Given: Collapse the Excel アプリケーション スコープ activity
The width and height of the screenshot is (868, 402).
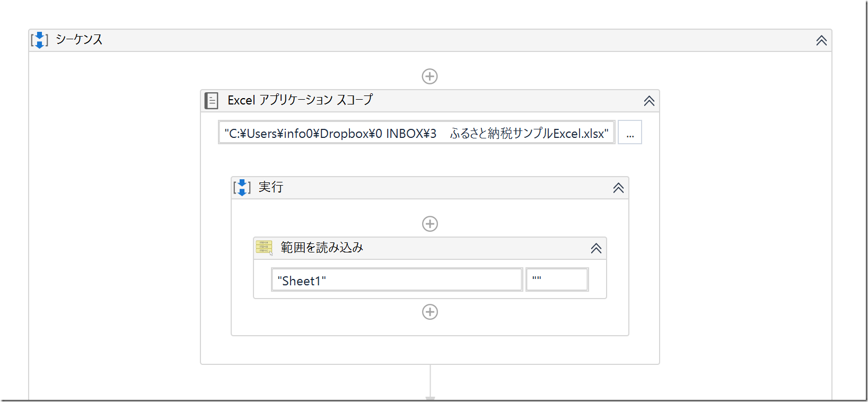Looking at the screenshot, I should (x=649, y=101).
